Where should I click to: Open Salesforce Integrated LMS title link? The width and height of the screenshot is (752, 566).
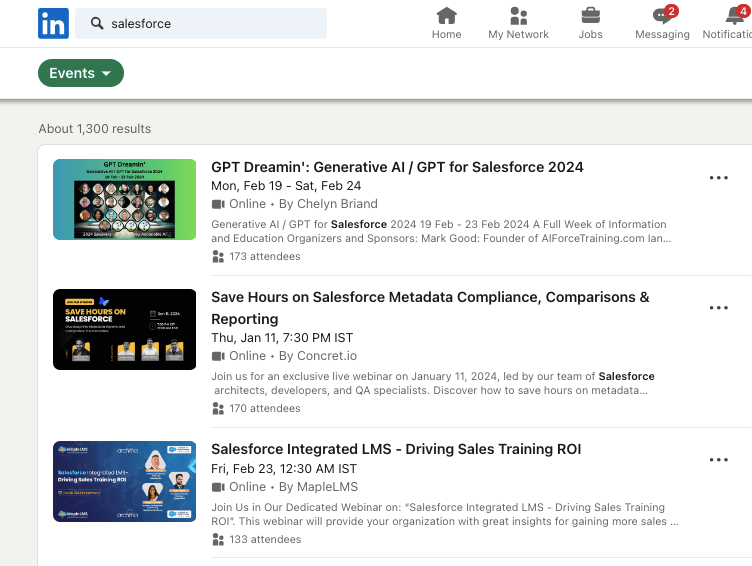pos(396,449)
